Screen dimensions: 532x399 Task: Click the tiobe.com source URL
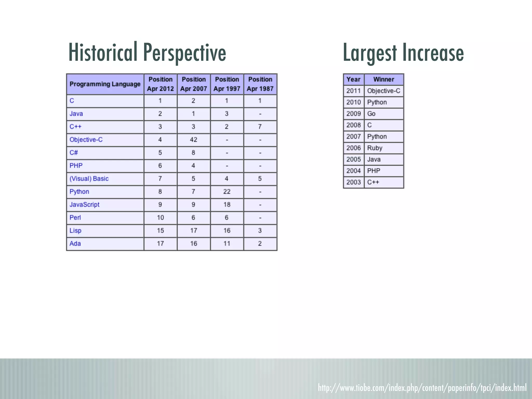[422, 388]
